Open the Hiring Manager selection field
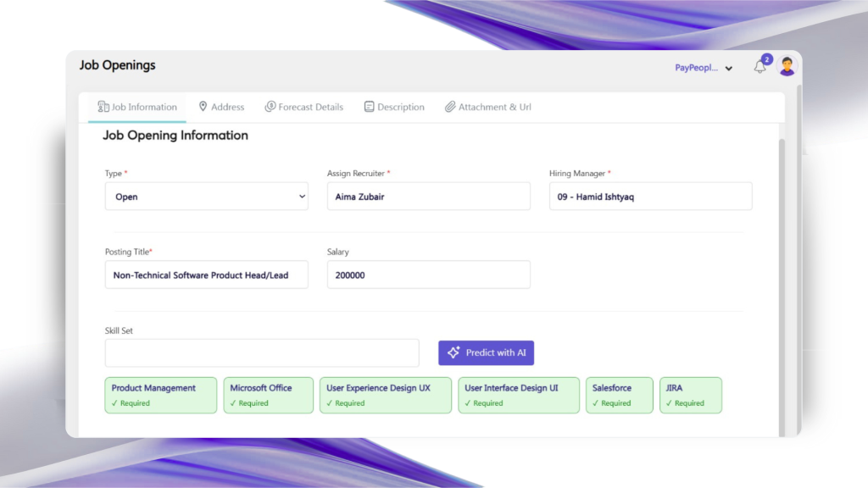This screenshot has height=488, width=868. [650, 197]
